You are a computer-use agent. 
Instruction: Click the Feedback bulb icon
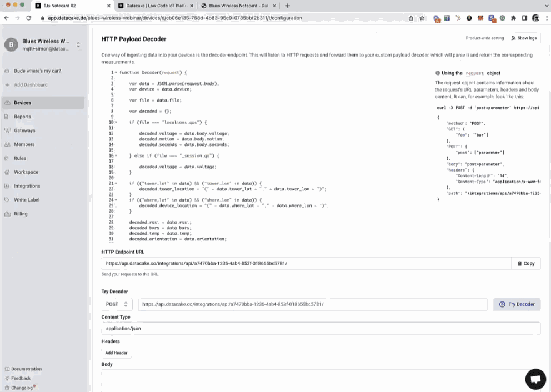click(x=7, y=378)
